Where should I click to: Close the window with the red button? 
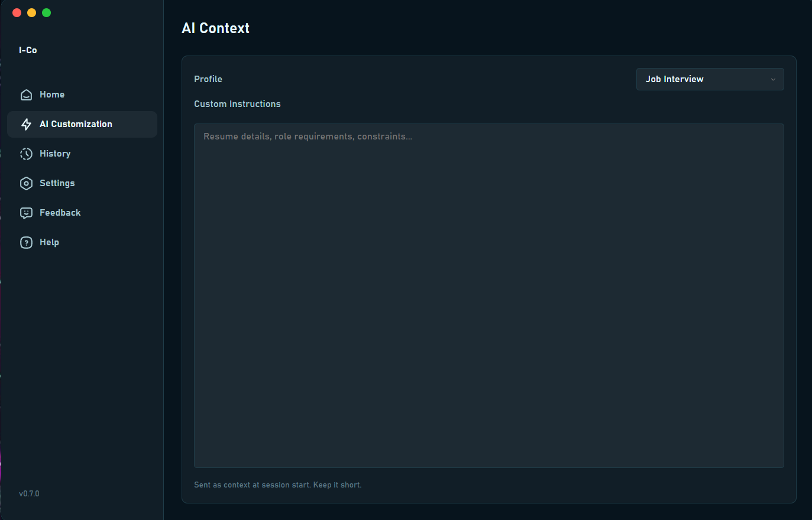[x=17, y=13]
